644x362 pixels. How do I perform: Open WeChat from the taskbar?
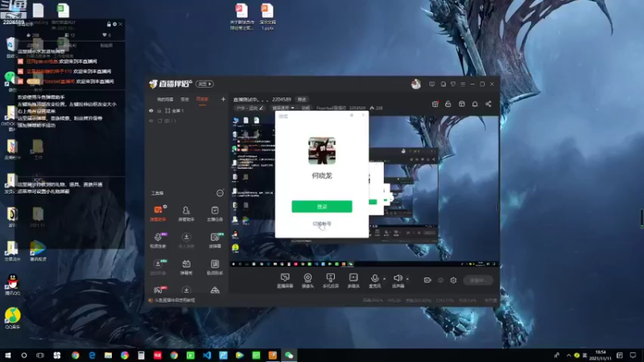point(289,356)
